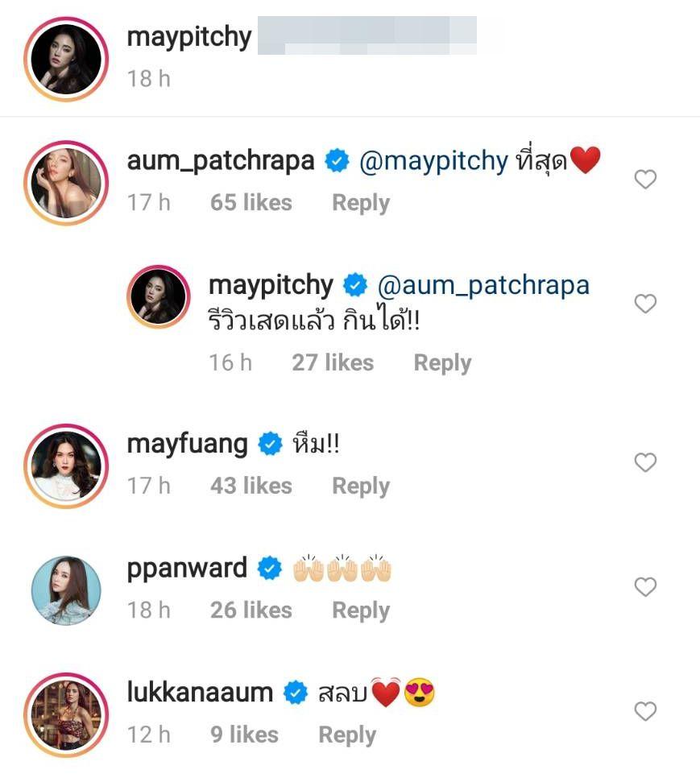Like aum_patchrapa's comment with the heart
Screen dimensions: 700x778
[645, 180]
